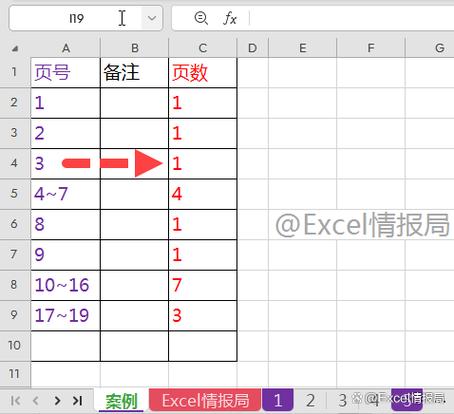
Task: Click cell B1 containing 备注
Action: [135, 73]
